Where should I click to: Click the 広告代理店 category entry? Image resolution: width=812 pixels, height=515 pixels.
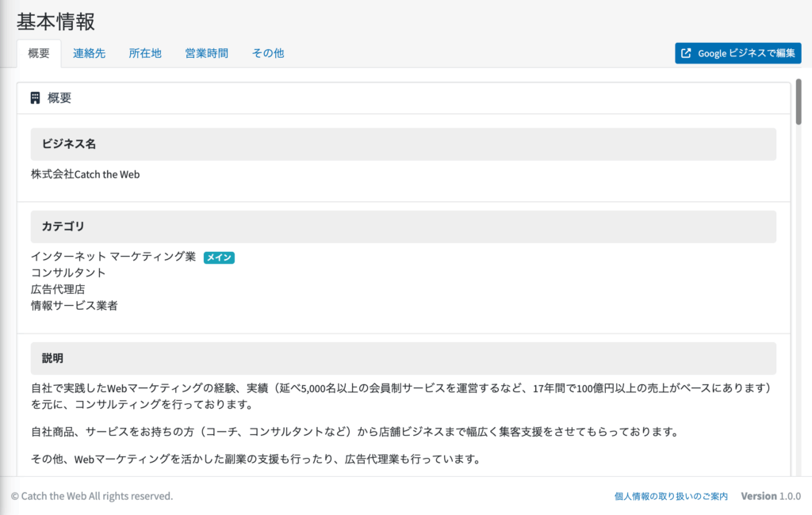pyautogui.click(x=57, y=289)
